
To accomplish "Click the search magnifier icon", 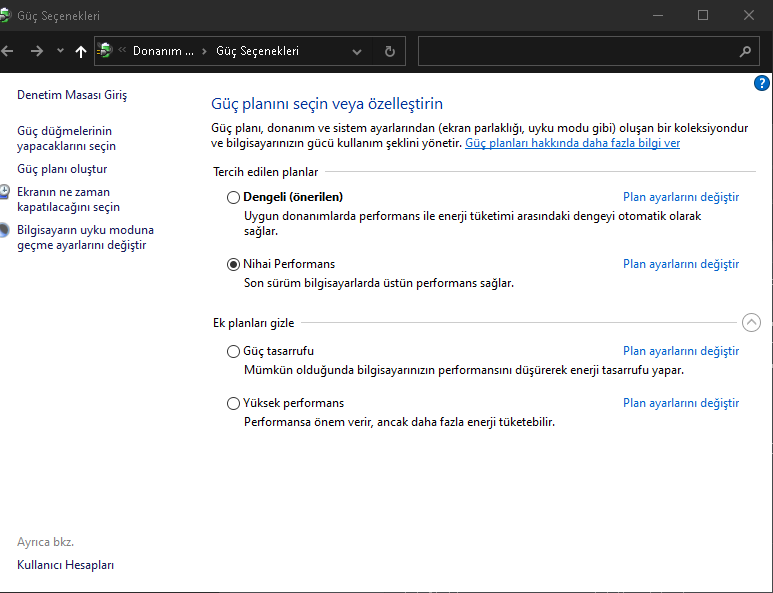I will tap(745, 51).
